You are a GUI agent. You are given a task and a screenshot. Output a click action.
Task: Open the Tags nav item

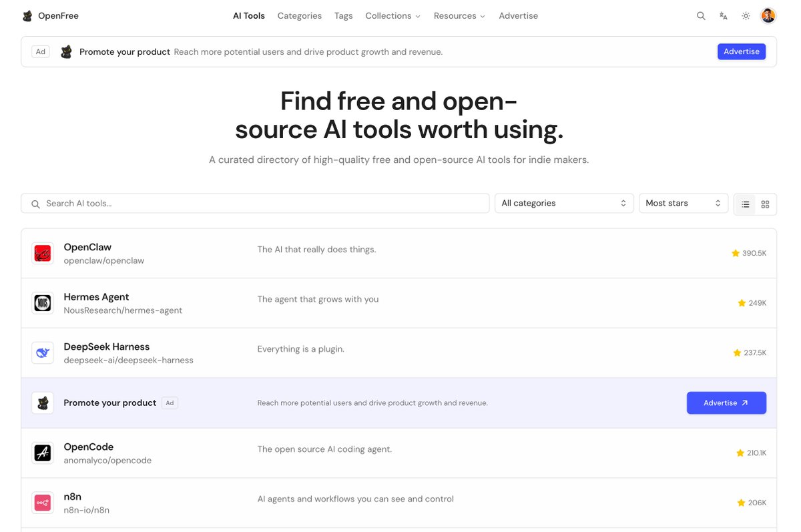[x=344, y=16]
